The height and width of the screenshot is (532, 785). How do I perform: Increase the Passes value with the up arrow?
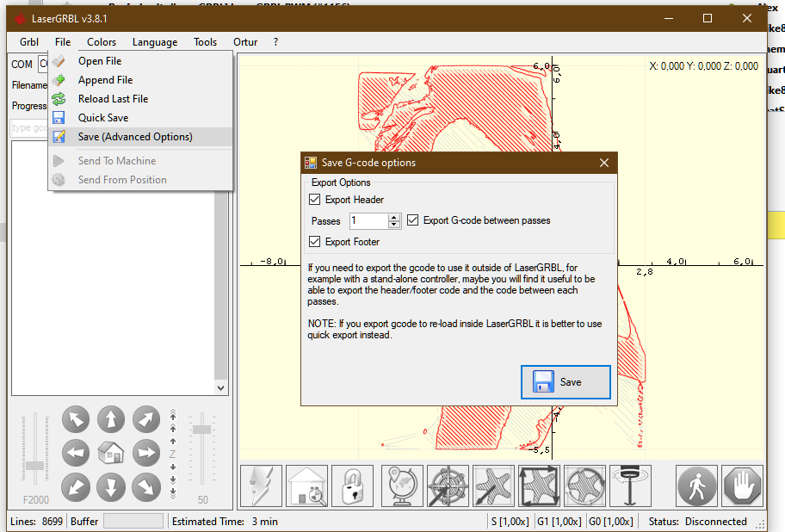click(394, 217)
